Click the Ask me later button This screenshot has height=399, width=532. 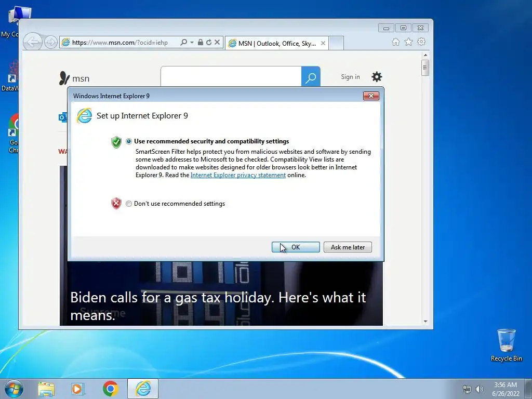tap(348, 247)
